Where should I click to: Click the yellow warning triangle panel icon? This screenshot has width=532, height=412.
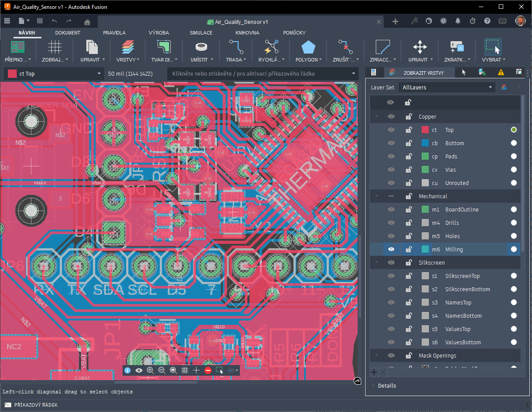(x=501, y=73)
